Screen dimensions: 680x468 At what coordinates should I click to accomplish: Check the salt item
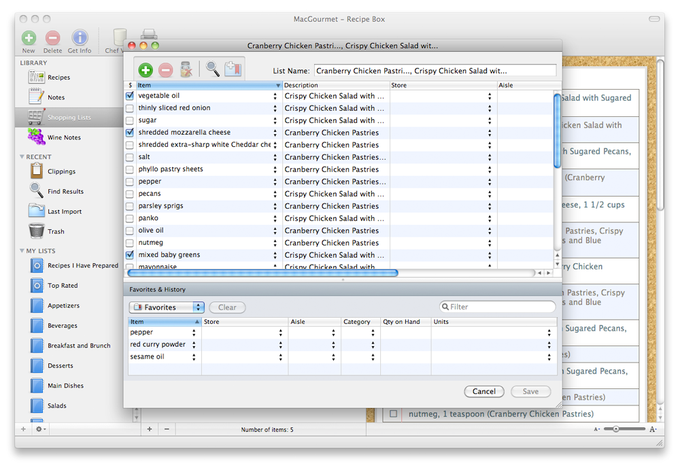[129, 157]
